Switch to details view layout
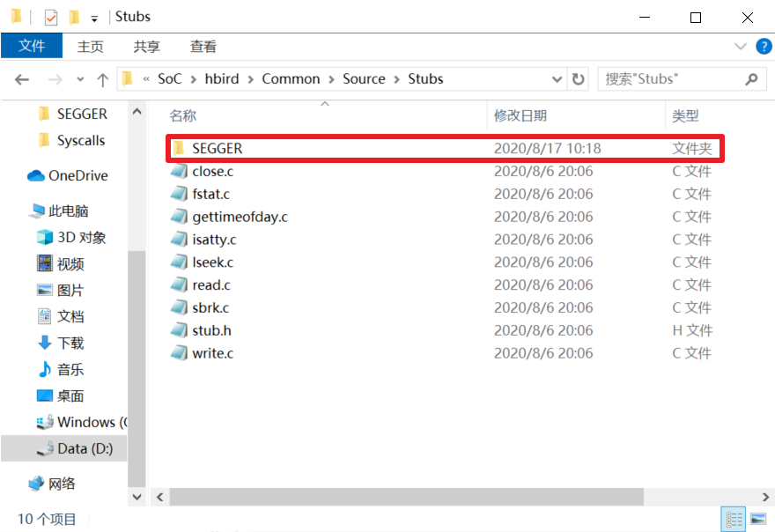This screenshot has height=532, width=775. tap(733, 519)
